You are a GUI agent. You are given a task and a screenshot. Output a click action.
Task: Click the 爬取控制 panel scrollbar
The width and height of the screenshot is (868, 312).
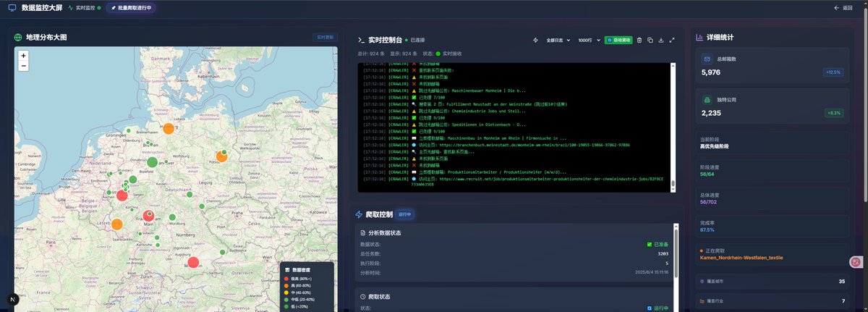click(x=676, y=253)
